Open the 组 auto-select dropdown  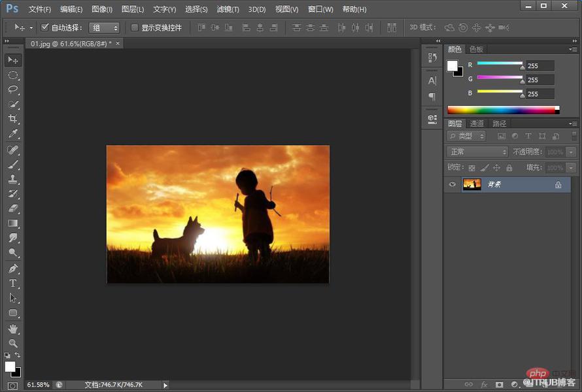point(104,28)
